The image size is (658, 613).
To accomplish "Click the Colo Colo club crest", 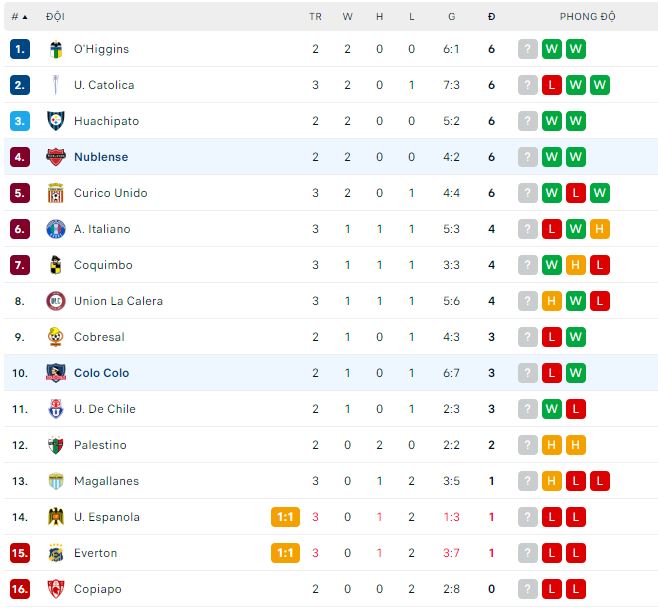I will click(x=56, y=373).
